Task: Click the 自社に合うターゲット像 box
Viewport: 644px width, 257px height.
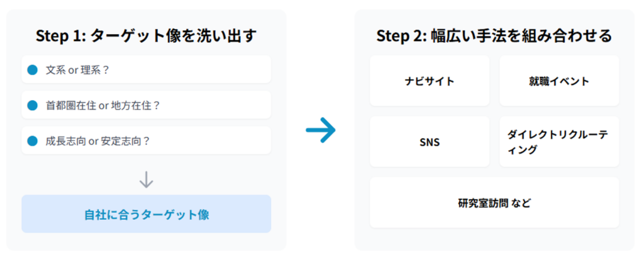Action: pos(146,214)
